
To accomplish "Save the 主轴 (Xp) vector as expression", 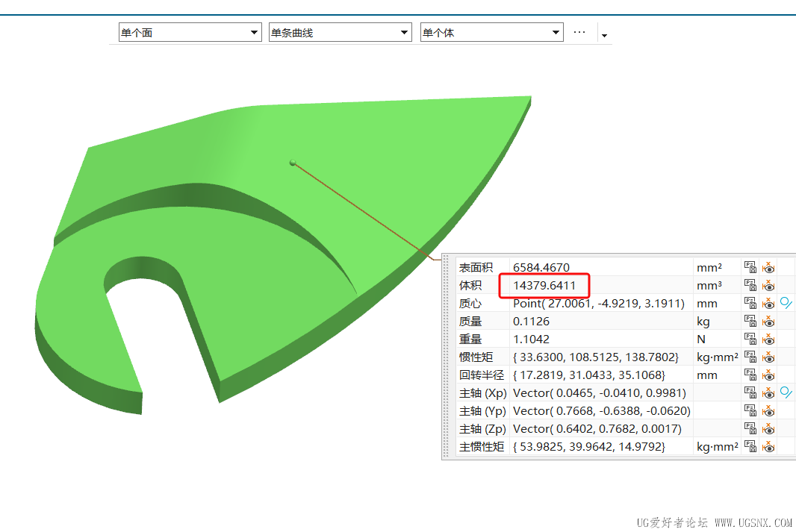I will pos(750,392).
